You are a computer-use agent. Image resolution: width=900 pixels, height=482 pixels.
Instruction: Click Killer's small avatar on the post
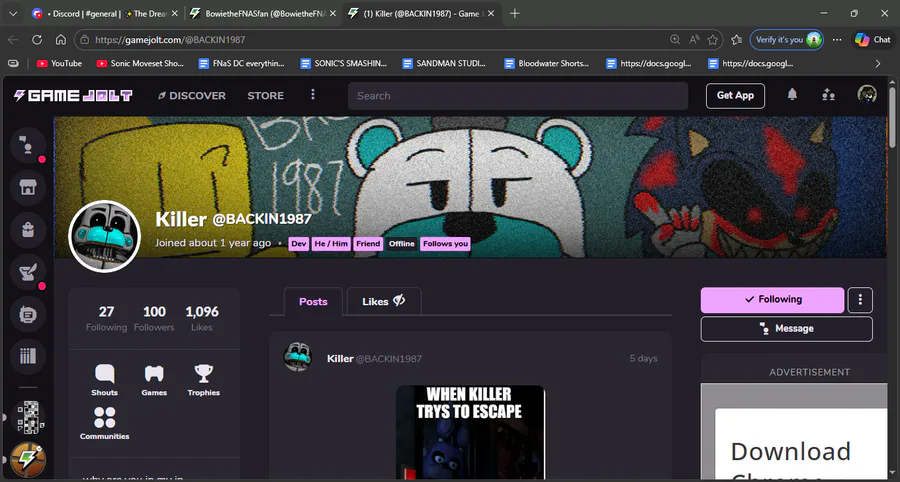click(297, 357)
